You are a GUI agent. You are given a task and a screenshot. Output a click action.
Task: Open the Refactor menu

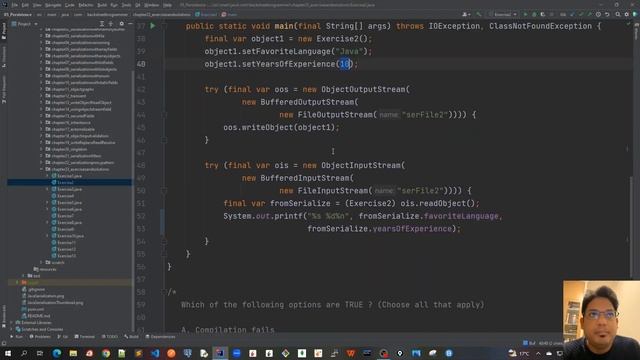(x=86, y=5)
